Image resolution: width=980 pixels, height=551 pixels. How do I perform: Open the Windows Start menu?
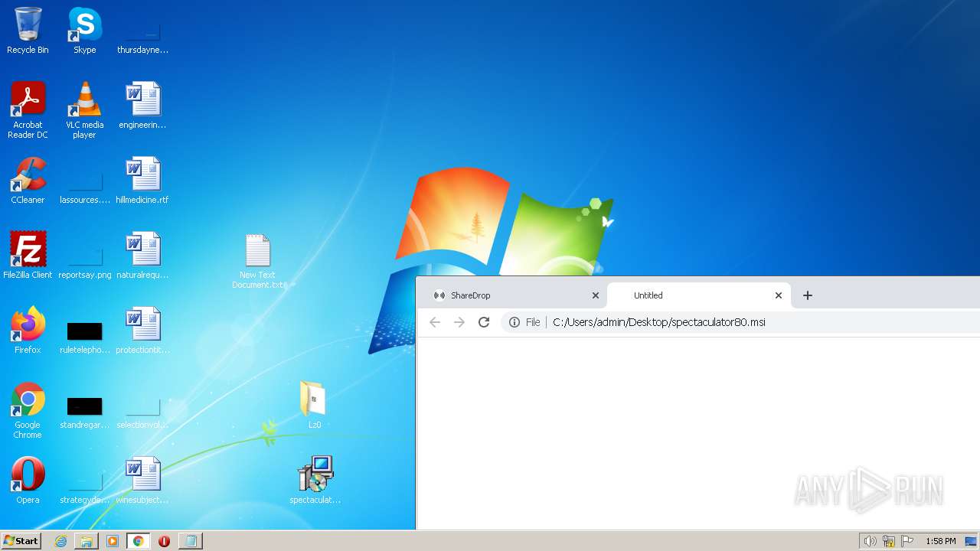point(21,540)
